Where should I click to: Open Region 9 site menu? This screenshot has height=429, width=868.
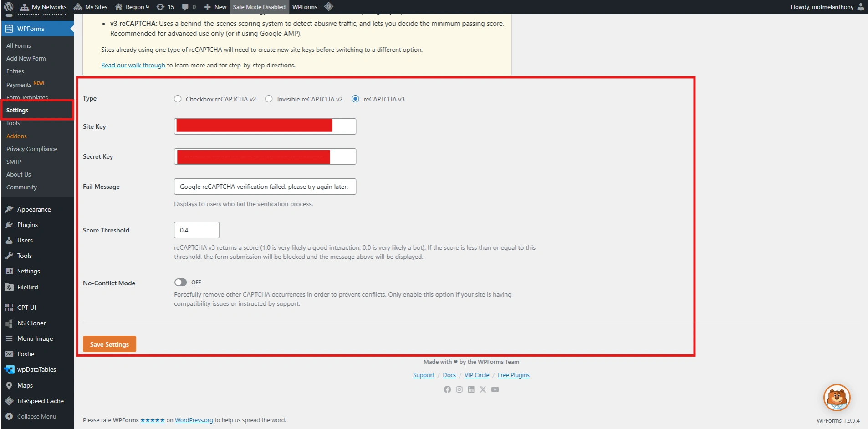pyautogui.click(x=132, y=7)
